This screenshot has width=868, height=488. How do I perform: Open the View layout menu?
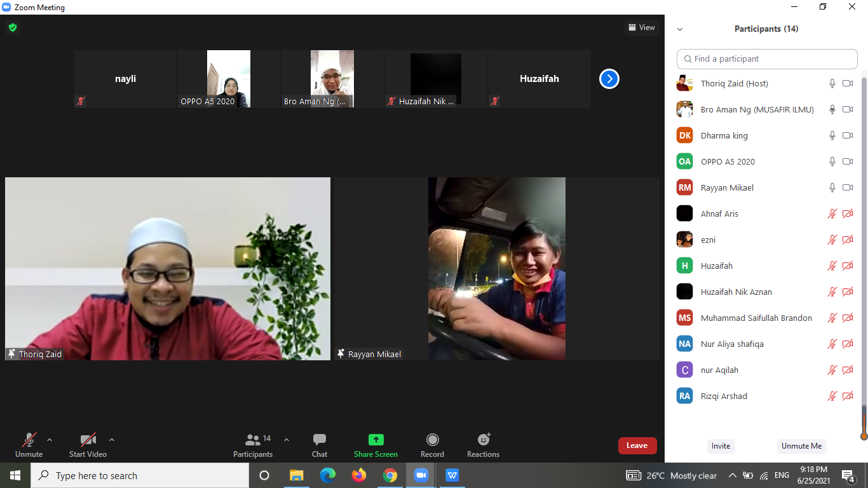641,27
